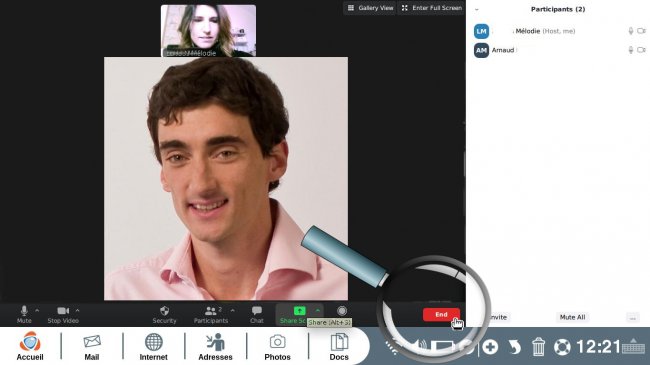Image resolution: width=650 pixels, height=365 pixels.
Task: Select Mélodie's video thumbnail
Action: point(208,31)
